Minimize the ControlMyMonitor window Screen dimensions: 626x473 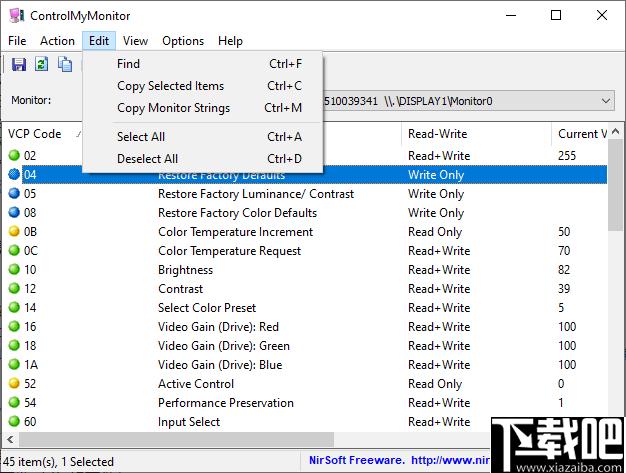(x=511, y=16)
